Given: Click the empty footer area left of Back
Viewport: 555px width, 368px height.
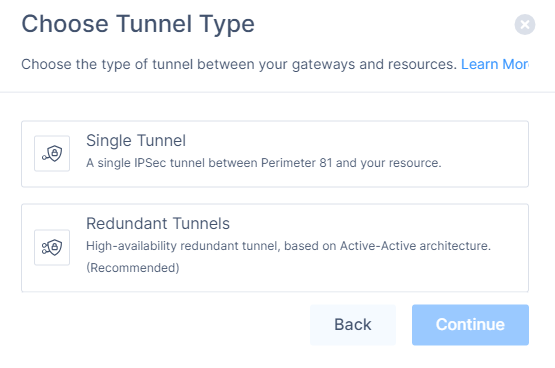Looking at the screenshot, I should point(163,324).
